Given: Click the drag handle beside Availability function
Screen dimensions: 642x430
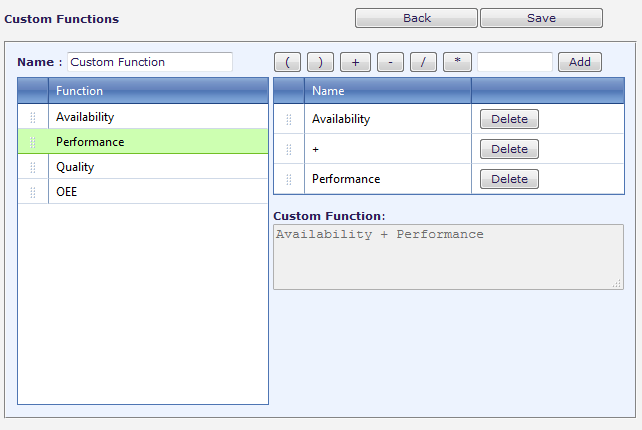Looking at the screenshot, I should tap(33, 118).
